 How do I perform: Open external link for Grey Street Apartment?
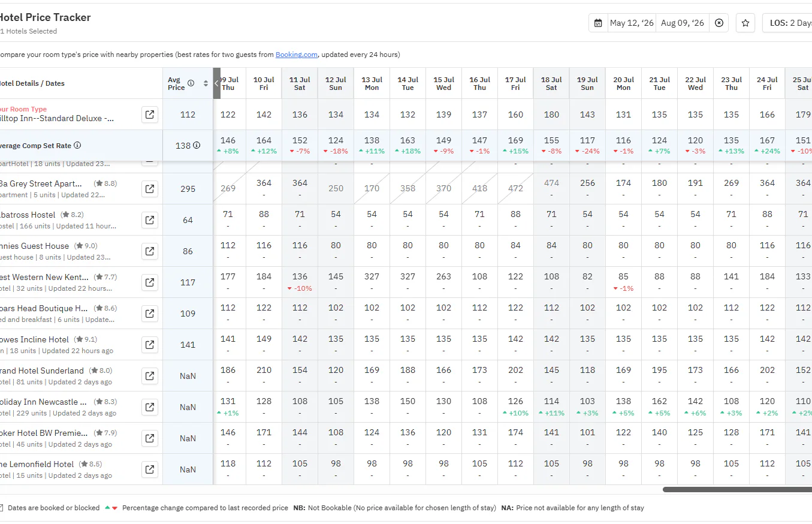pos(150,189)
